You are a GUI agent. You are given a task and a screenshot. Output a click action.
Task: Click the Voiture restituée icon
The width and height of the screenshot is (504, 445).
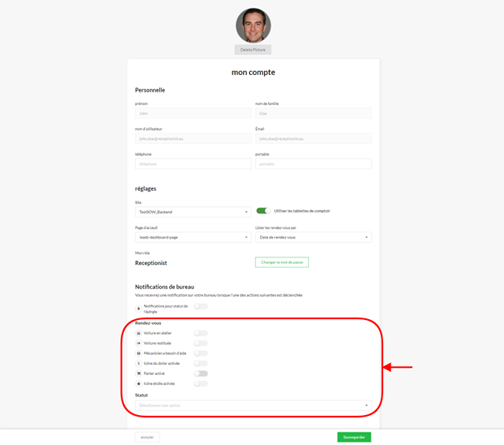[138, 342]
